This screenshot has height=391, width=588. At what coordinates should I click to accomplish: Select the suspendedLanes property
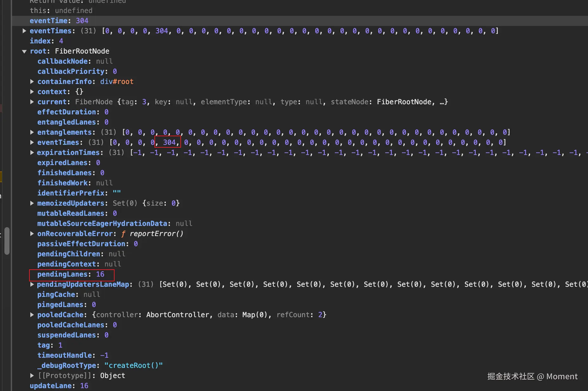coord(73,335)
